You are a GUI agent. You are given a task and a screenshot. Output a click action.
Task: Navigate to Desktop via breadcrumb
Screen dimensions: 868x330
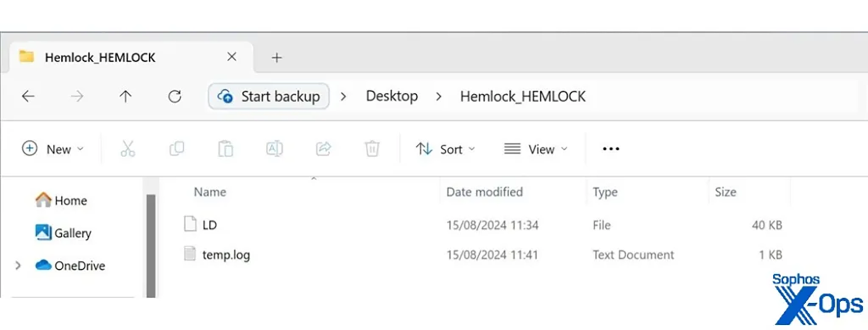point(392,96)
